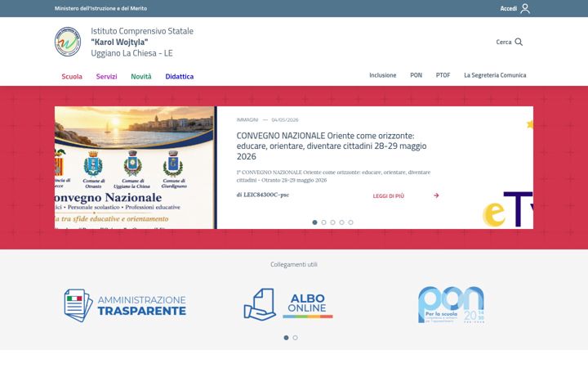Select the fifth slide indicator dot in carousel

coord(350,222)
